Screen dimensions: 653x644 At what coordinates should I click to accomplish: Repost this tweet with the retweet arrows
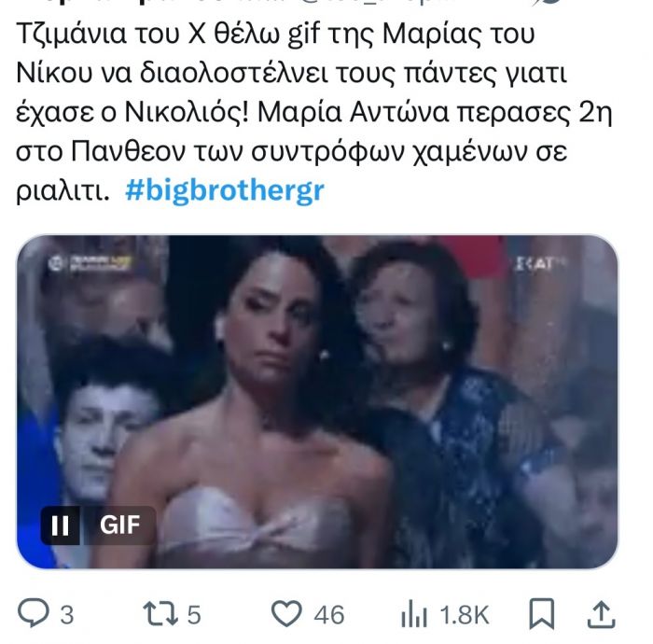(x=160, y=613)
